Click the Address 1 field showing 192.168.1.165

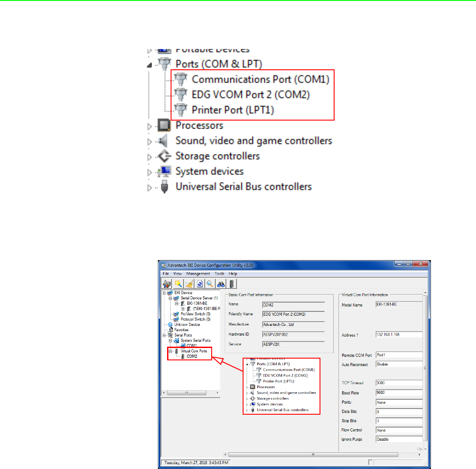(399, 335)
